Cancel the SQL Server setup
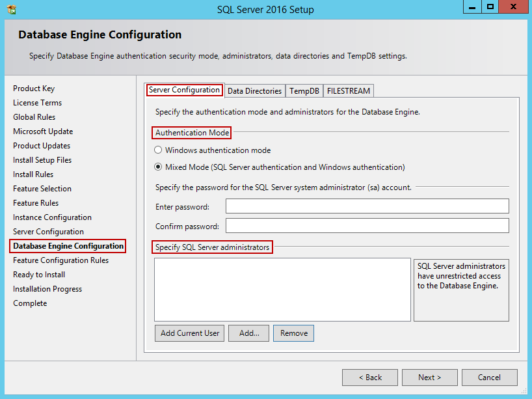532x399 pixels. click(489, 378)
